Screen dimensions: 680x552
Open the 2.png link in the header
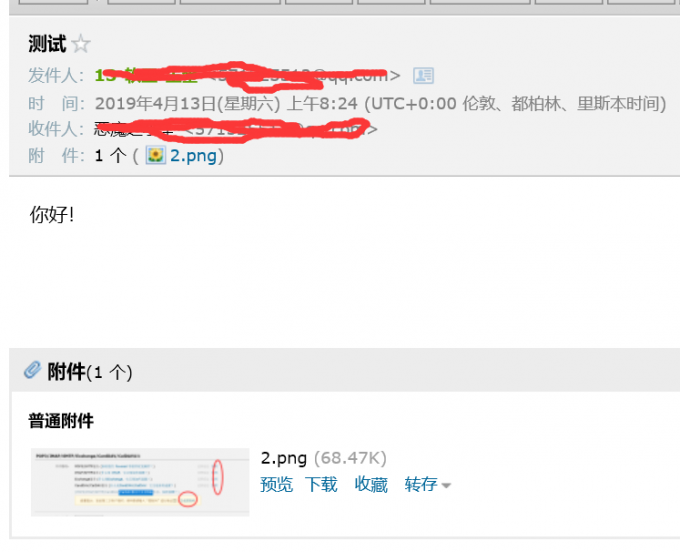click(x=193, y=155)
